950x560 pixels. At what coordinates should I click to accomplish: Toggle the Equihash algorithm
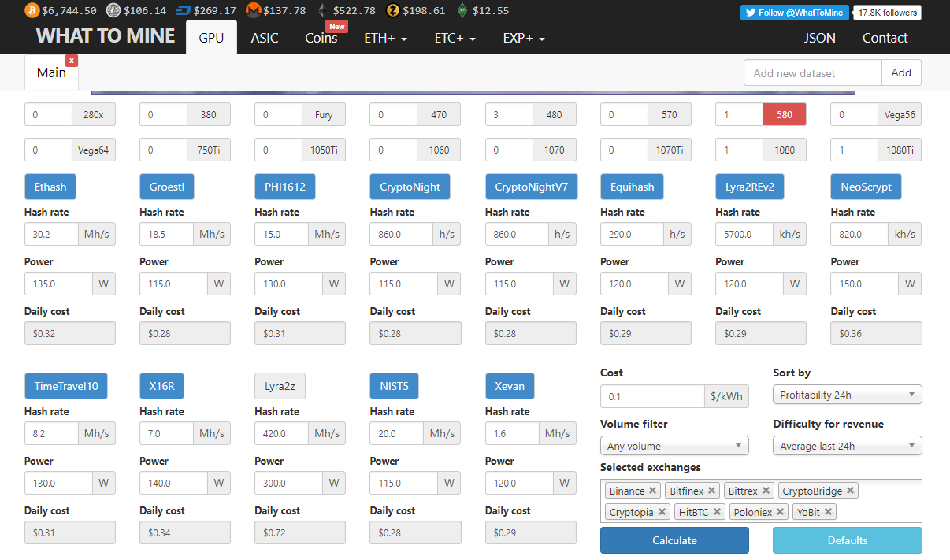click(633, 187)
